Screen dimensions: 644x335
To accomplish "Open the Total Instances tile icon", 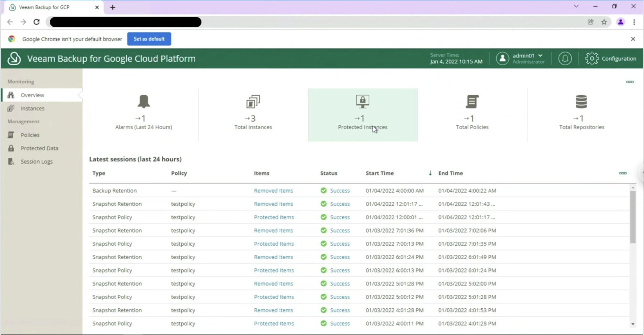I will coord(253,101).
